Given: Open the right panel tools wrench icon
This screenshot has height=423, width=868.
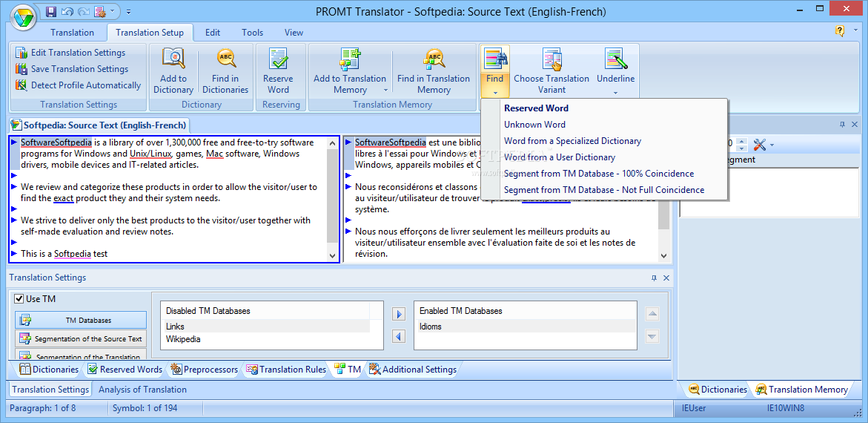Looking at the screenshot, I should [x=760, y=145].
